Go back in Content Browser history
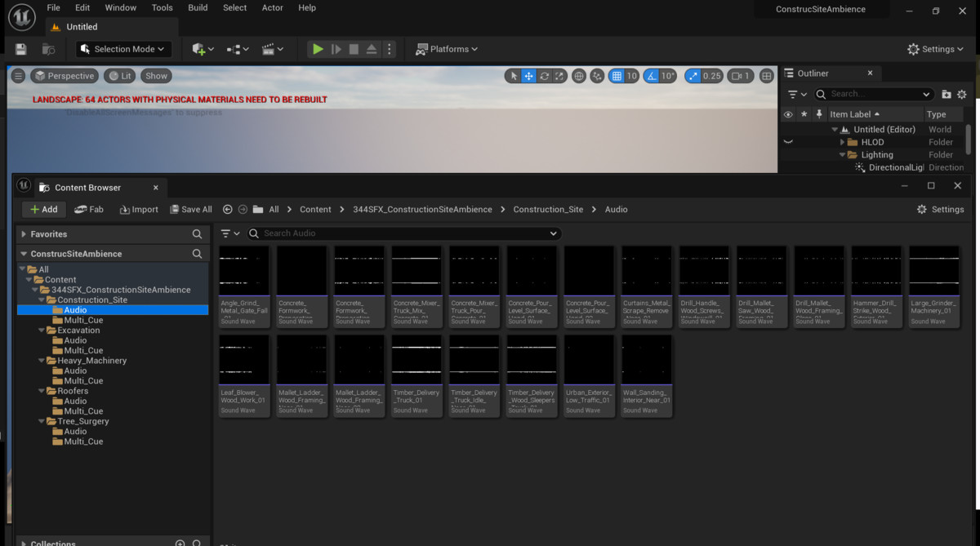Image resolution: width=980 pixels, height=546 pixels. 228,209
